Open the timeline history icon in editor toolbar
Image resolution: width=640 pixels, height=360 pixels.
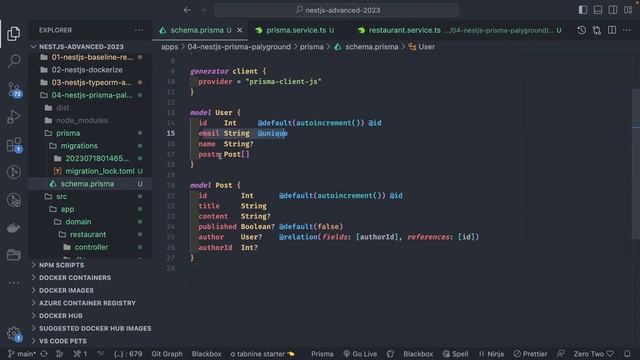click(582, 30)
